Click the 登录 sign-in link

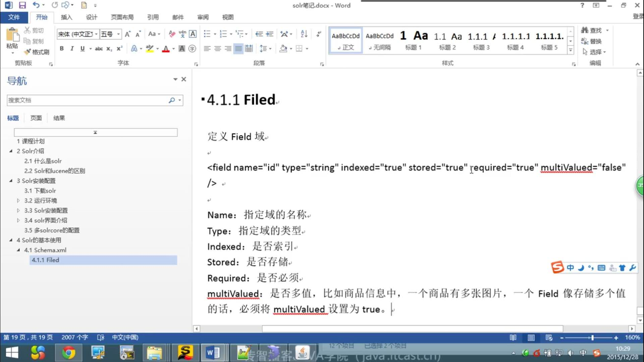[638, 16]
